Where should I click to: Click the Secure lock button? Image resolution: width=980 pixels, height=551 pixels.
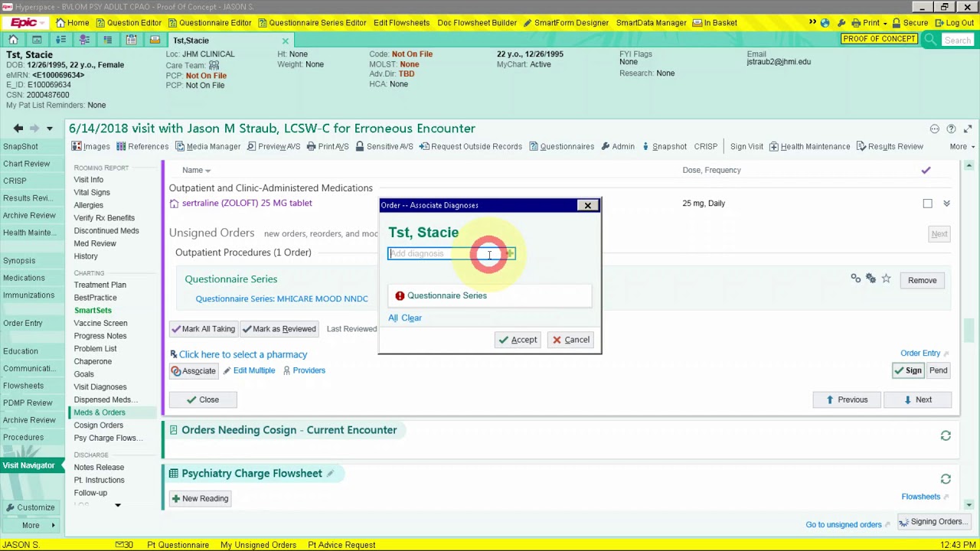[x=910, y=23]
